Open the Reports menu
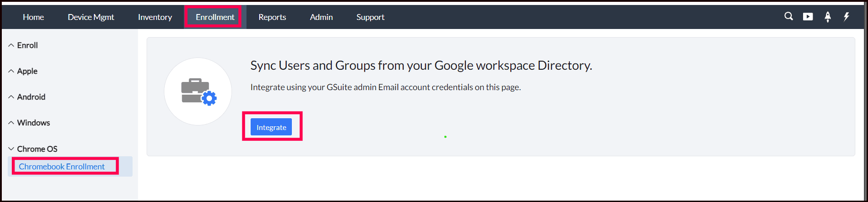This screenshot has width=868, height=202. (272, 17)
